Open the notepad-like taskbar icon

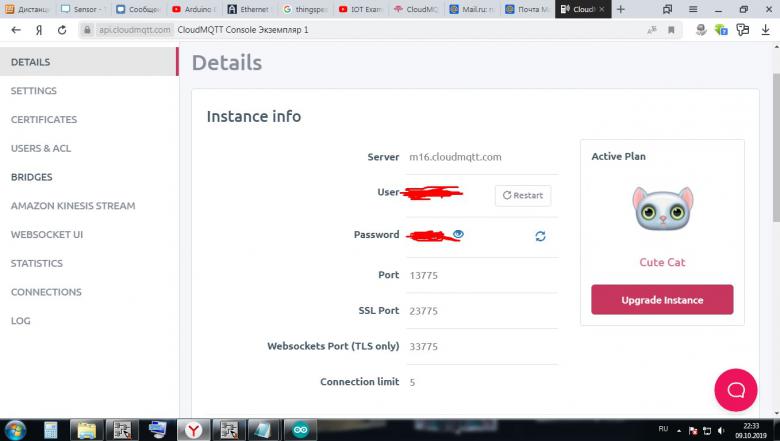[x=262, y=430]
